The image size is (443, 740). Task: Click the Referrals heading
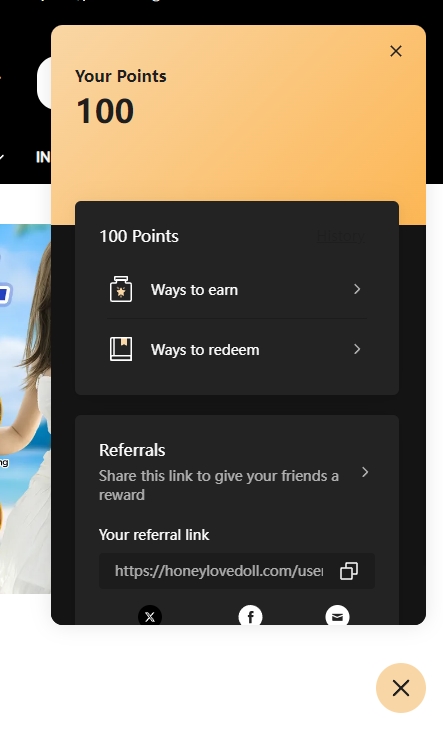(132, 450)
